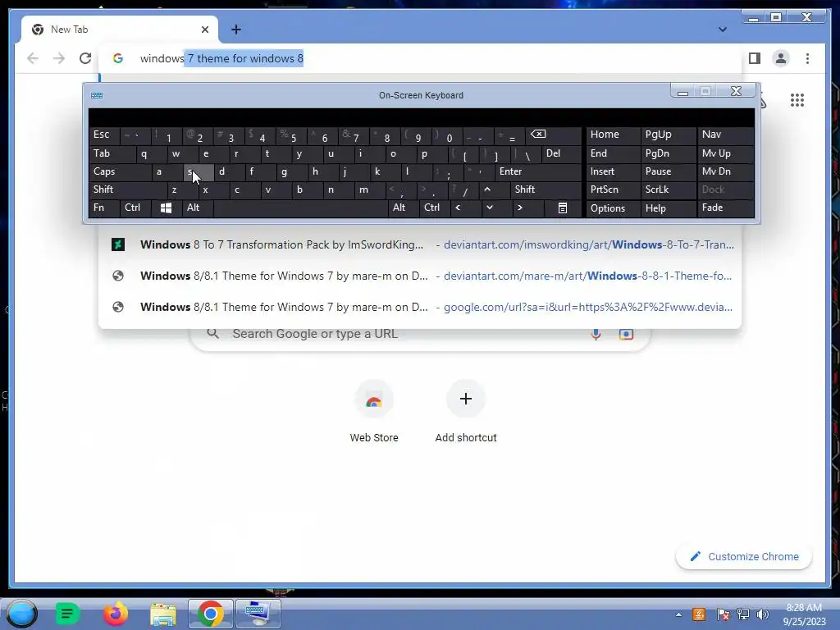Image resolution: width=840 pixels, height=630 pixels.
Task: Open the green notes app on taskbar
Action: (67, 614)
